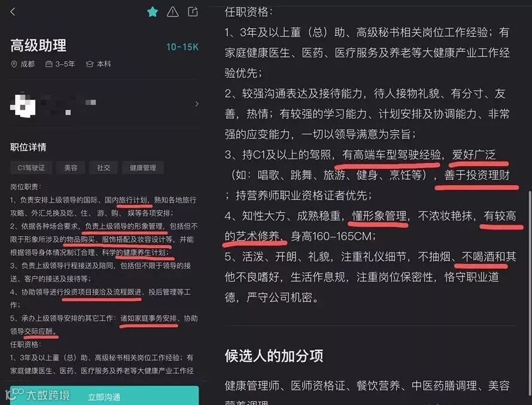Select the 美容 tag
532x405 pixels.
click(x=71, y=168)
